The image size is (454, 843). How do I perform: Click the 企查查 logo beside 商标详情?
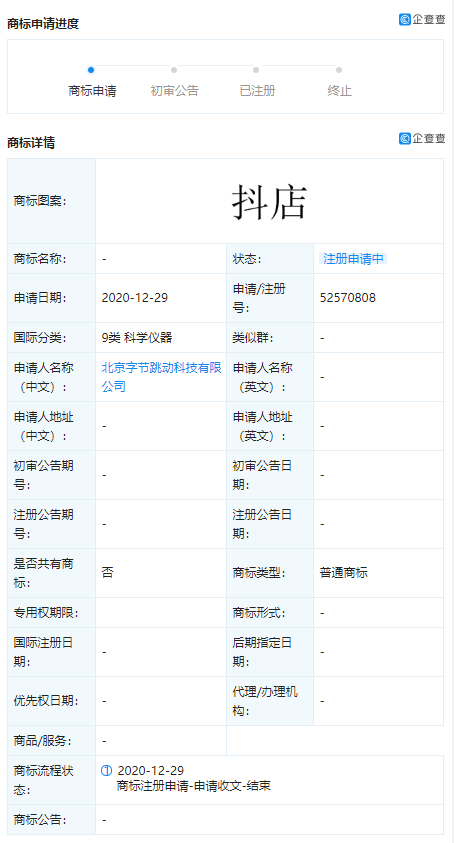coord(422,138)
